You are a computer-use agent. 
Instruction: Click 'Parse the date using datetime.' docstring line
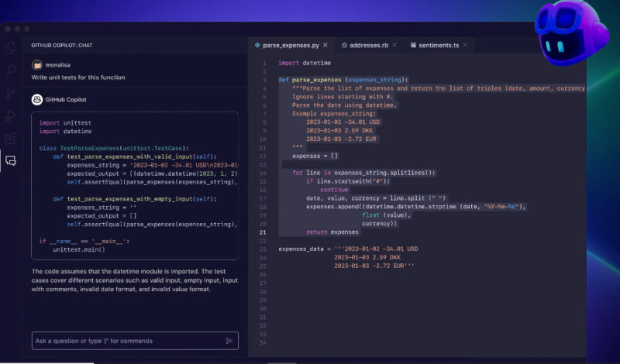[x=344, y=105]
